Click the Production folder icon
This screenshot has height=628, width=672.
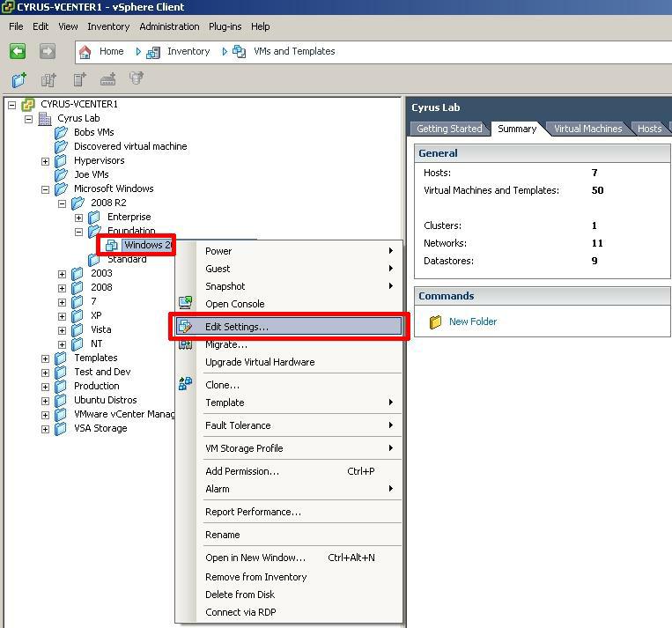click(61, 386)
